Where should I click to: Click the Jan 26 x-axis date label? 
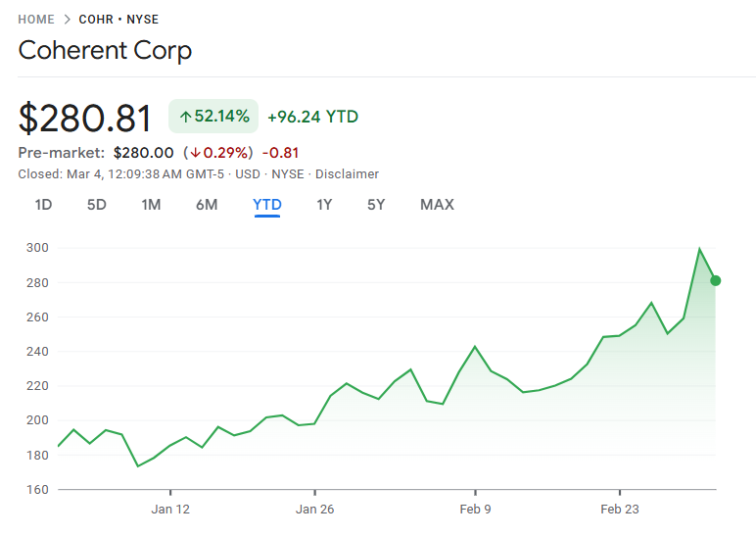(315, 509)
